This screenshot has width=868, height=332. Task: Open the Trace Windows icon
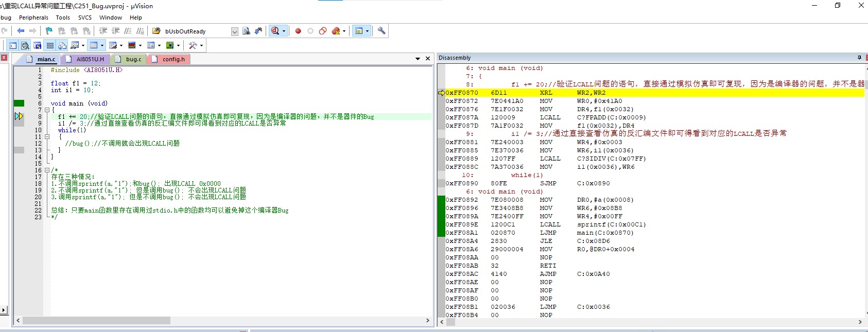coord(151,45)
